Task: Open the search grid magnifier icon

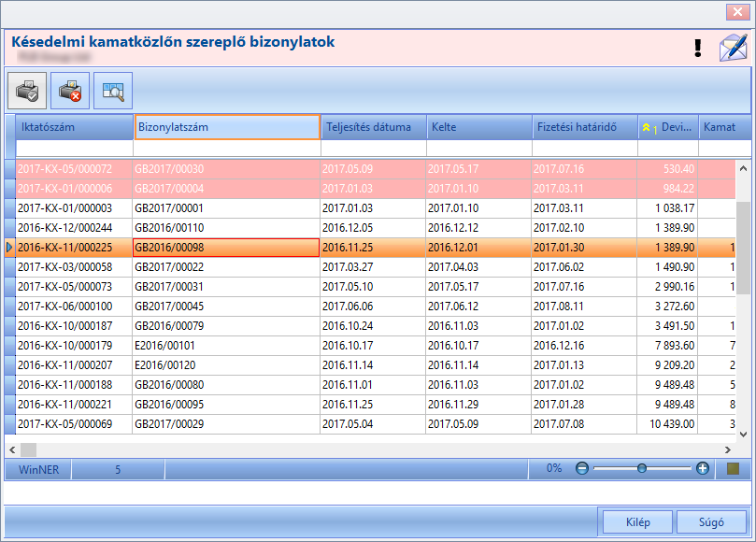Action: [x=113, y=91]
